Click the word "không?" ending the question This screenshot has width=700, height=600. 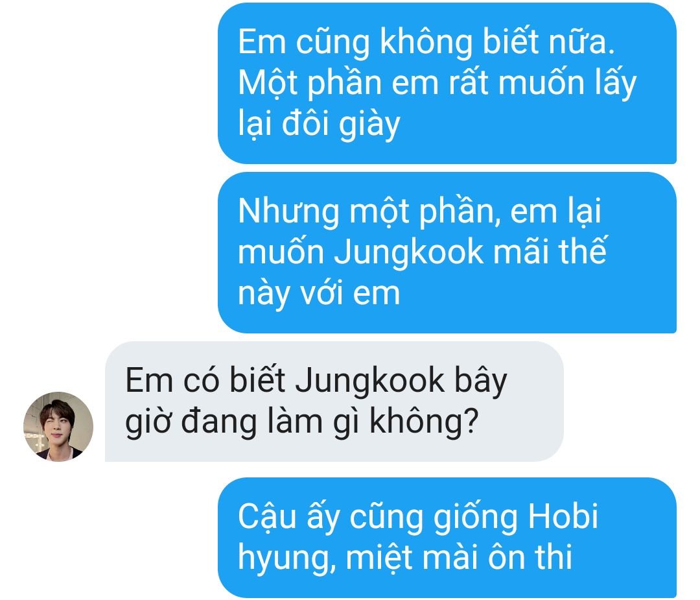[424, 422]
